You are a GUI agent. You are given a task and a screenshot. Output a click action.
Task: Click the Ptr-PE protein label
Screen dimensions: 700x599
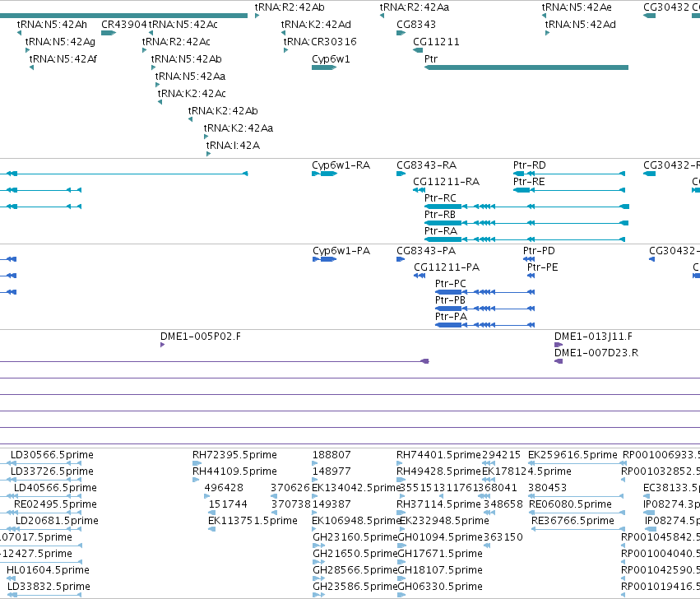(x=542, y=267)
